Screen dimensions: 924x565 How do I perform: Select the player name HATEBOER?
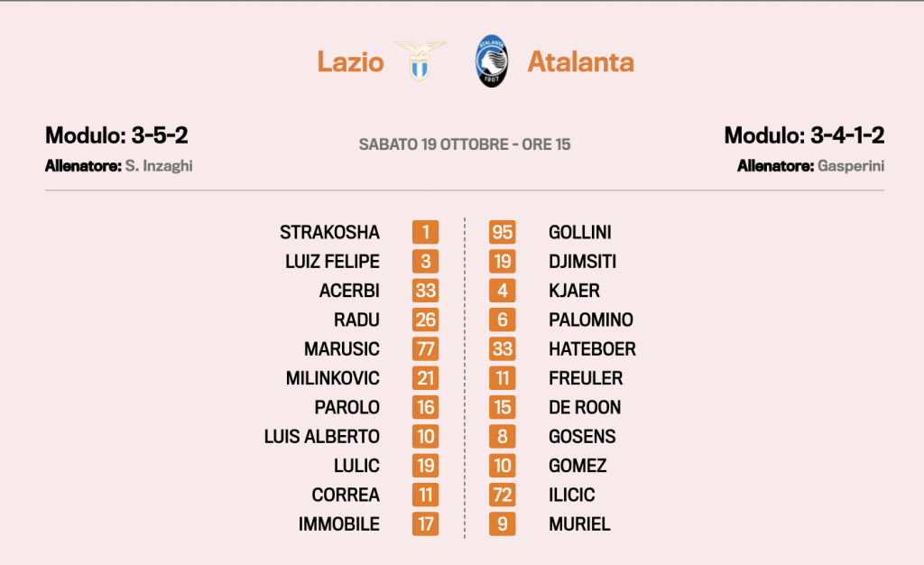click(592, 348)
